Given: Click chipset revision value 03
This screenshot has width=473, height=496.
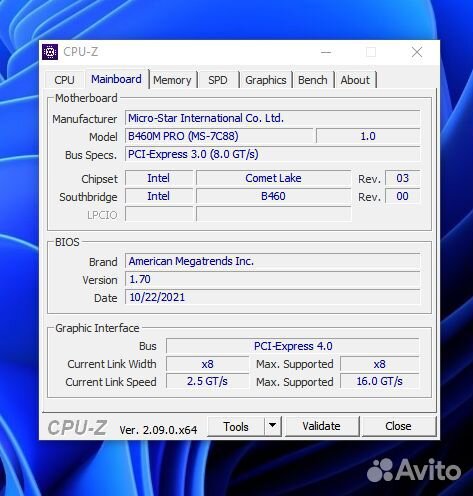Looking at the screenshot, I should (x=402, y=178).
